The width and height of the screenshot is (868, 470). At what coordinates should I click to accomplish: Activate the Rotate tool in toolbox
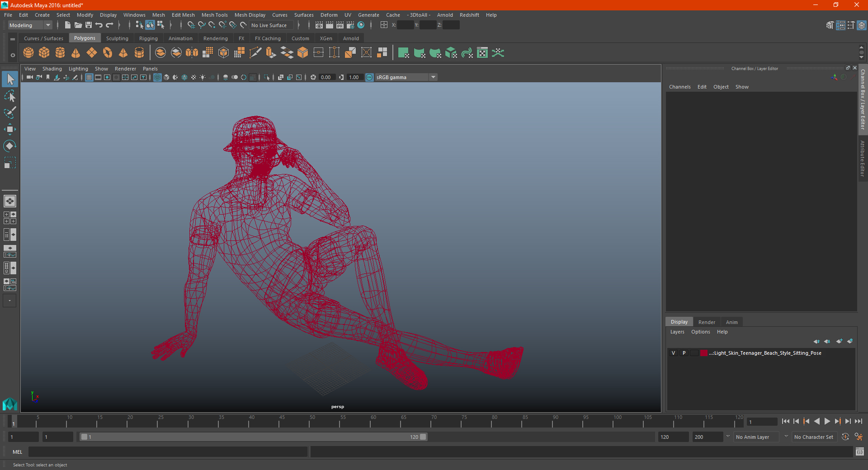(10, 146)
